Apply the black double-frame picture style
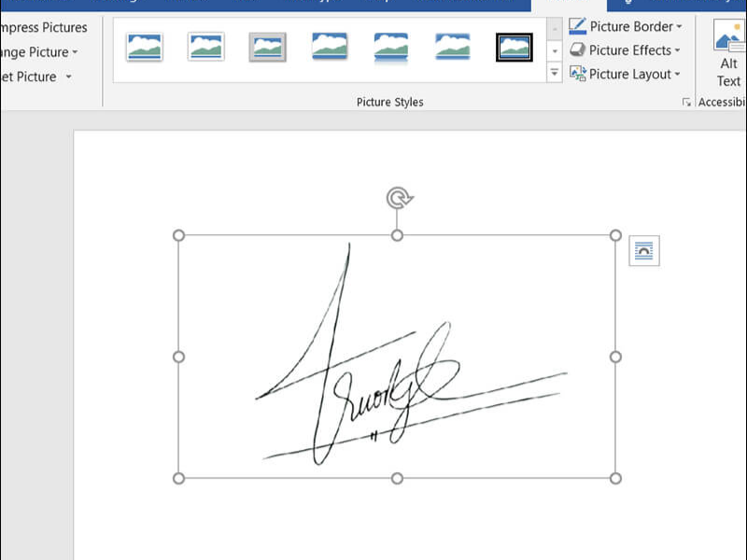Screen dimensions: 747x560 (514, 47)
